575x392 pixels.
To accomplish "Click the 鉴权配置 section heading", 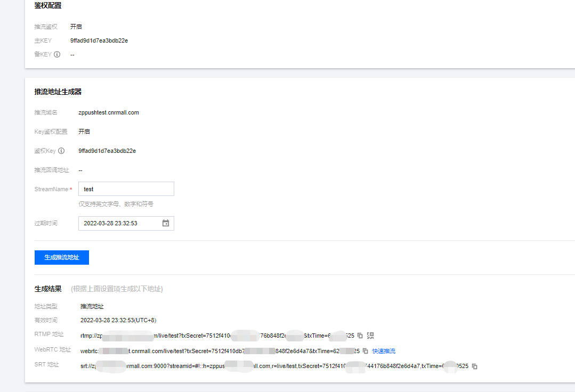I will [x=48, y=5].
